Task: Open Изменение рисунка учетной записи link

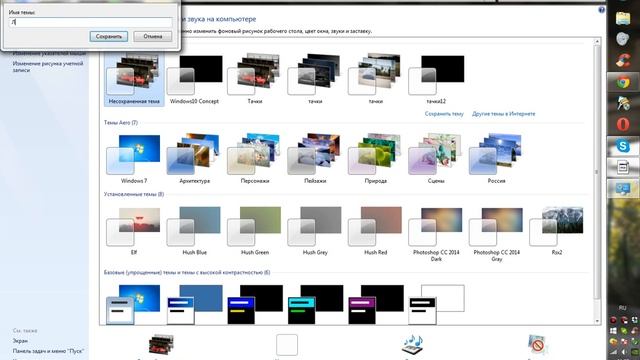Action: 48,67
